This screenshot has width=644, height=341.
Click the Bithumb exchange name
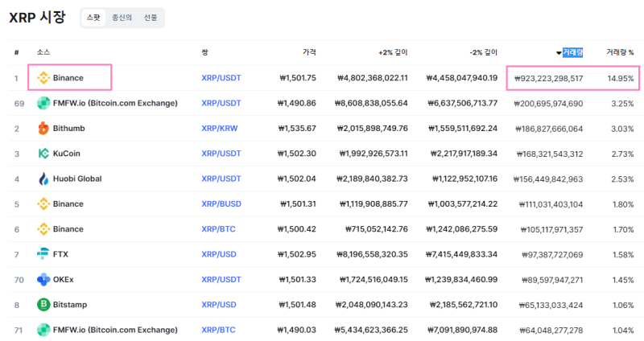click(x=69, y=129)
